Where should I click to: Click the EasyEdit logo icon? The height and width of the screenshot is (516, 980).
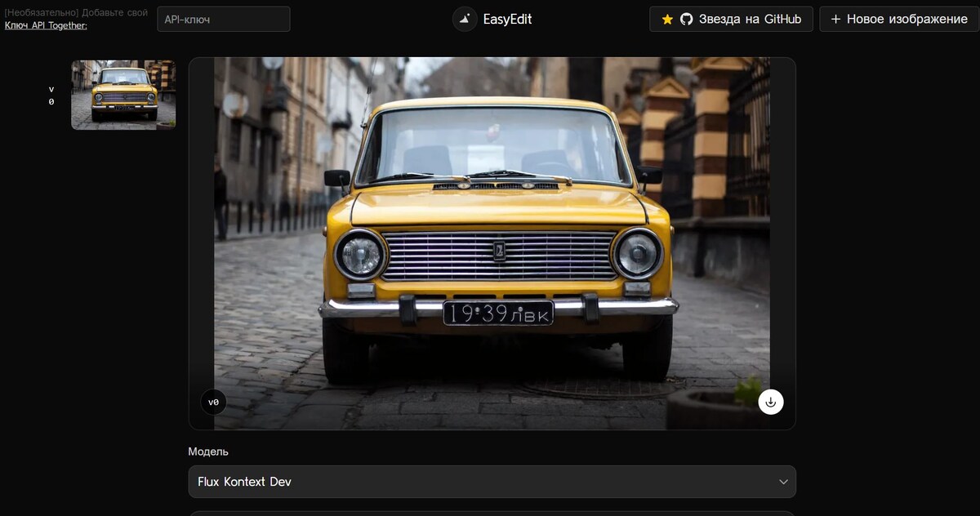465,19
